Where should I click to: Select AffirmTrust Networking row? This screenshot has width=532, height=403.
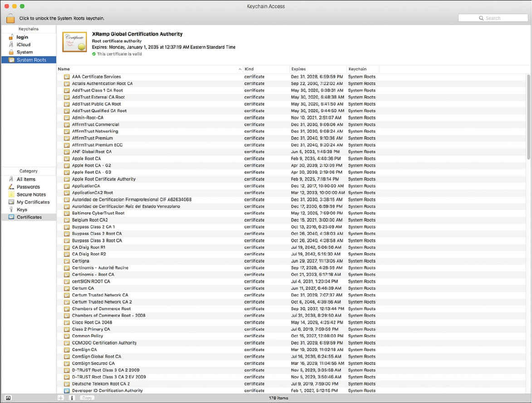click(292, 131)
